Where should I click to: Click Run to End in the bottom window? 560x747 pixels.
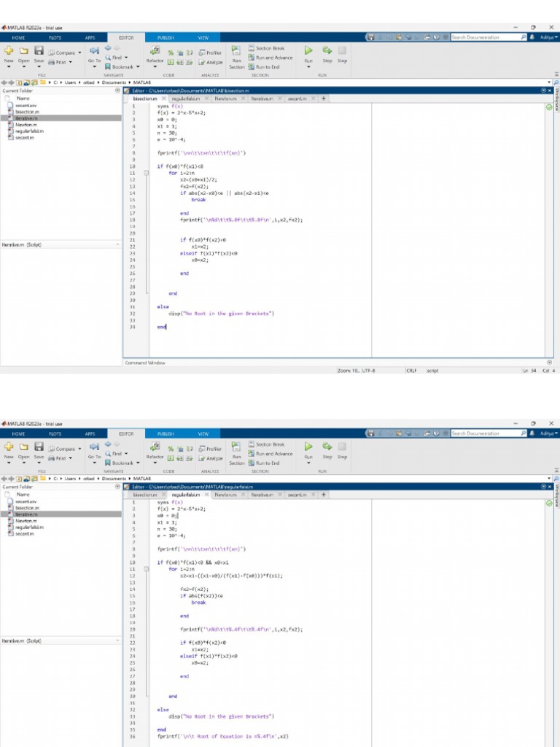click(x=267, y=462)
